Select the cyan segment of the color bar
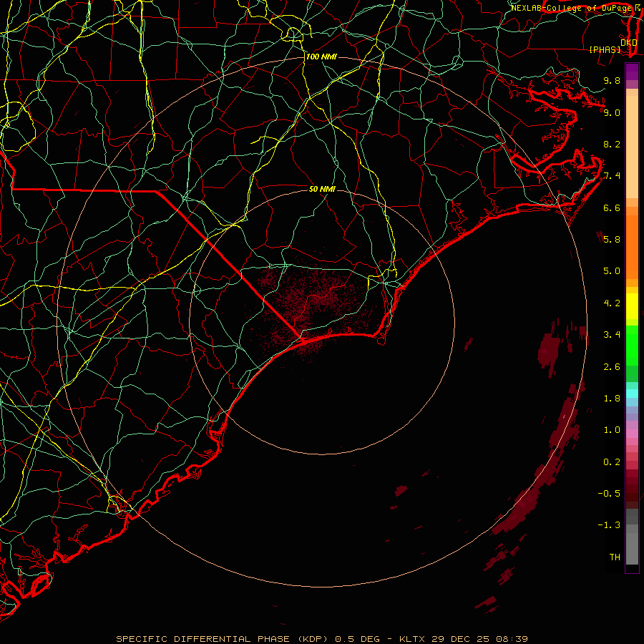Viewport: 644px width, 644px height. [x=632, y=394]
